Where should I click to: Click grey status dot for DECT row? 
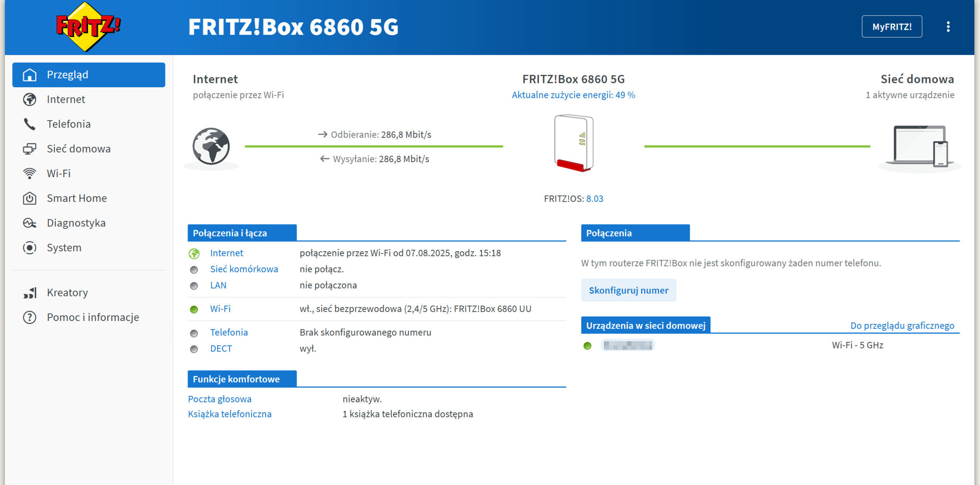194,349
